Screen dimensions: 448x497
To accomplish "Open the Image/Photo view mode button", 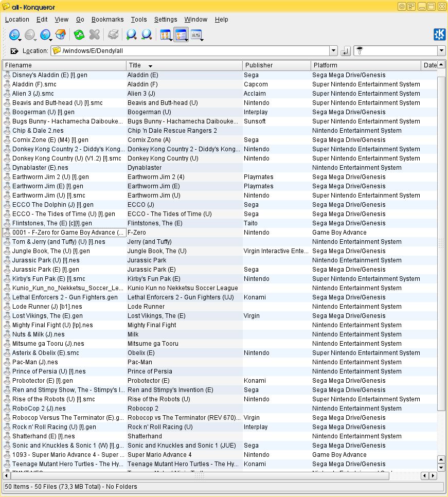I will coord(196,34).
